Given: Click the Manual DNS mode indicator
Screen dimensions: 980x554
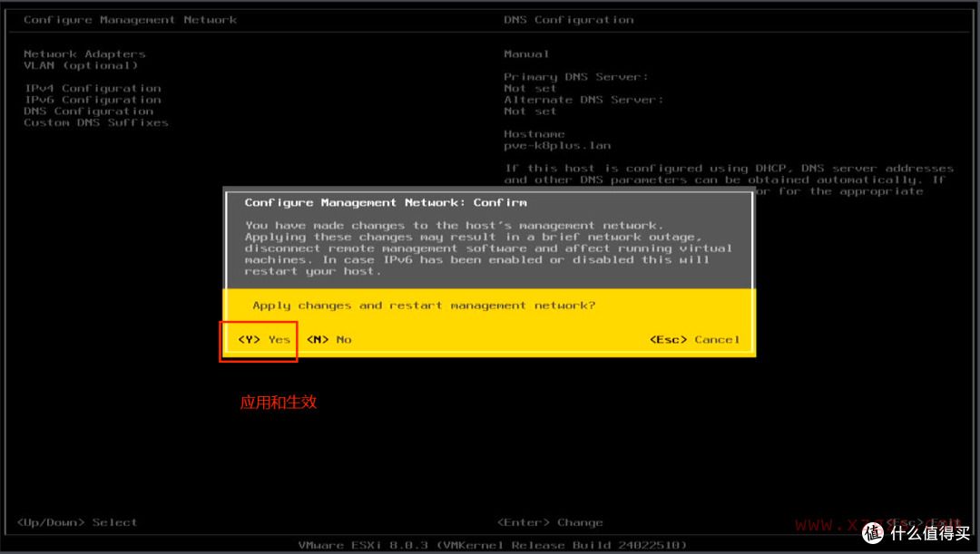Looking at the screenshot, I should (x=526, y=53).
